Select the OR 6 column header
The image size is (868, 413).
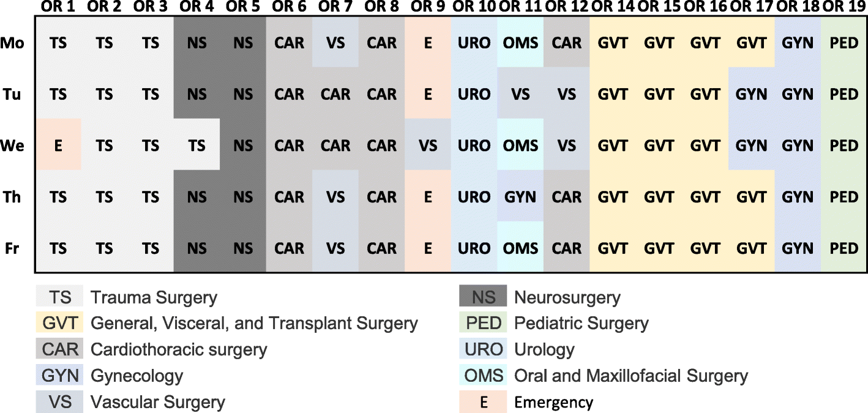[x=289, y=7]
